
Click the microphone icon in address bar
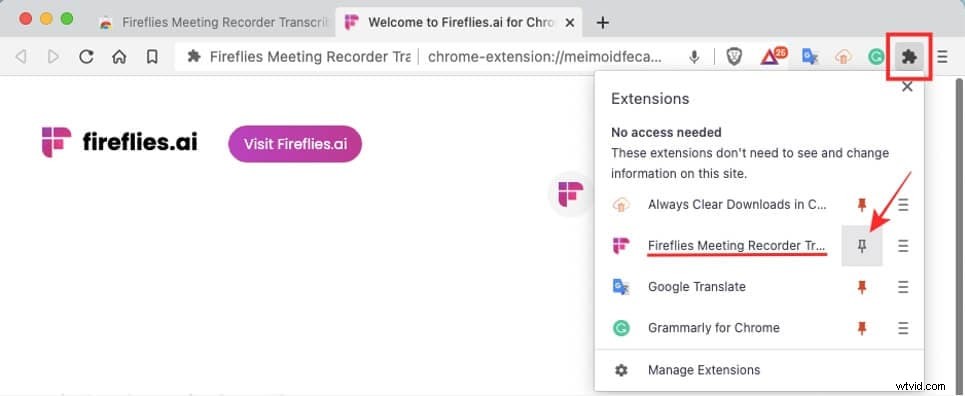click(694, 57)
